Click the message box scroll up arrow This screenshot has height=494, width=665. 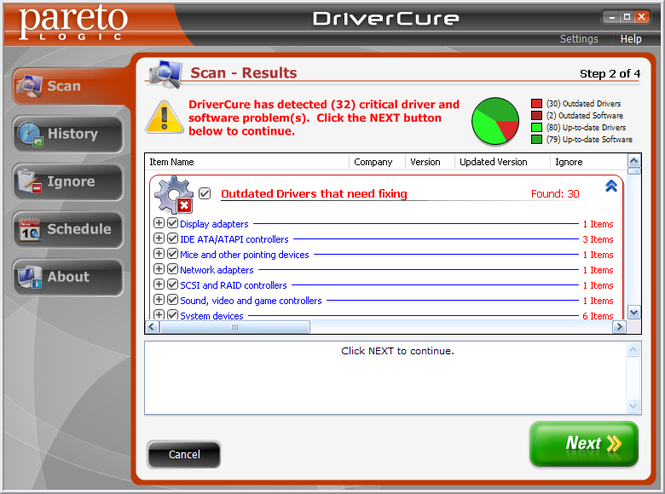(x=633, y=350)
